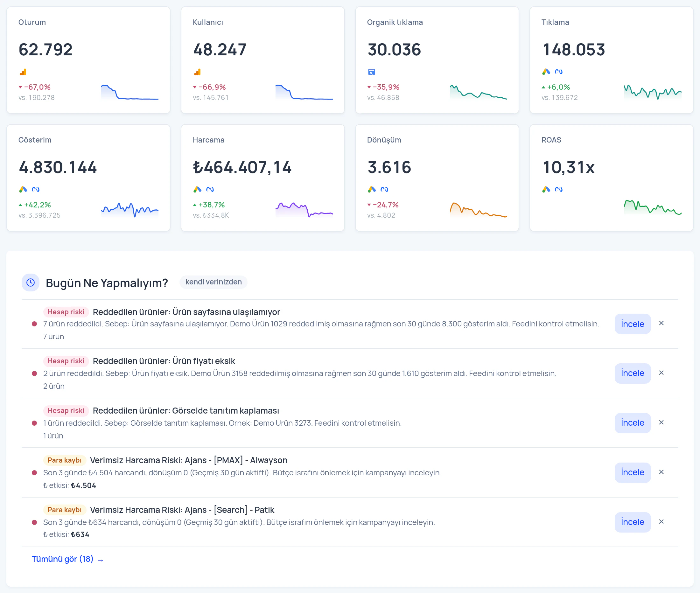The height and width of the screenshot is (593, 700).
Task: Dismiss the Ürün fiyatı eksik alert
Action: coord(661,373)
